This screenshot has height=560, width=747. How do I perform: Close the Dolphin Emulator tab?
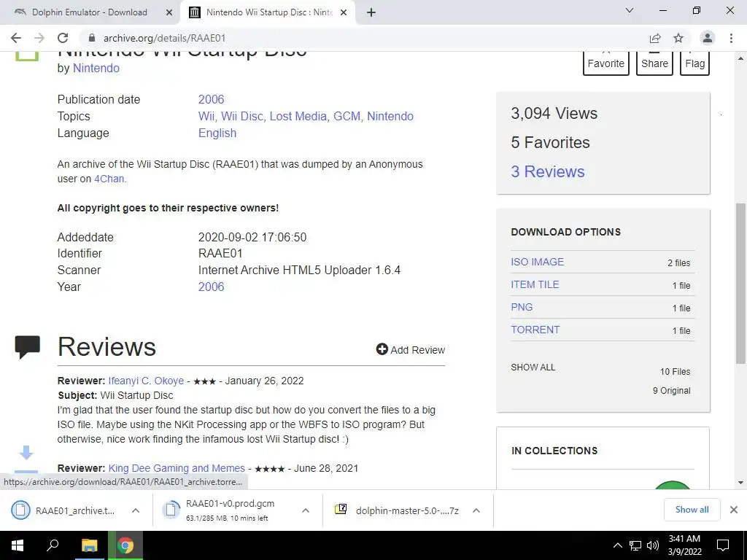click(x=169, y=13)
